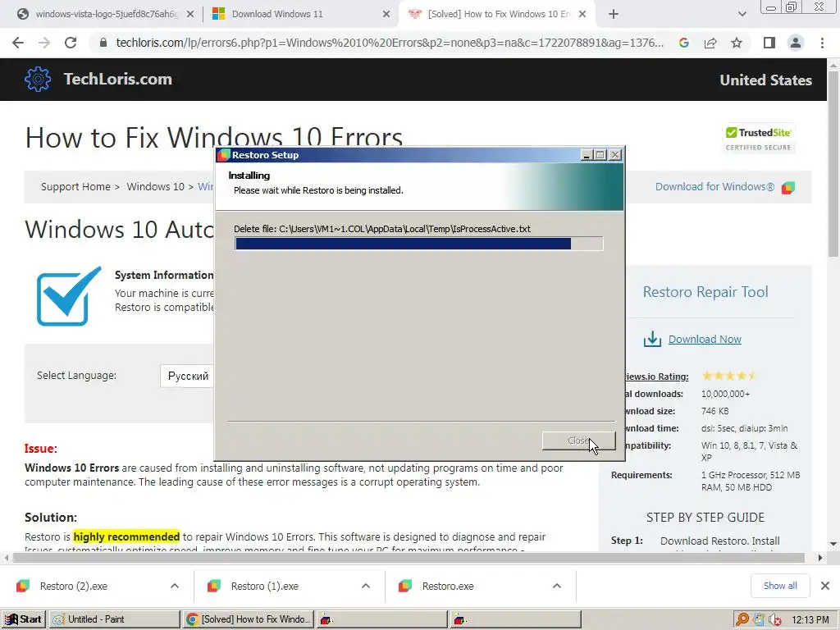Screen dimensions: 840x630
Task: Click the blue checkmark system icon
Action: (69, 296)
